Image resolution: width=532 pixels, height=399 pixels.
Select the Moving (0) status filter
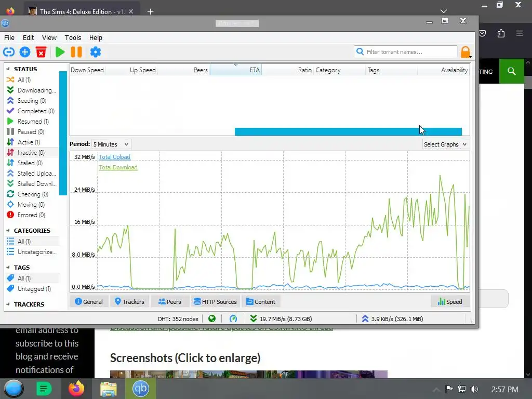point(32,205)
